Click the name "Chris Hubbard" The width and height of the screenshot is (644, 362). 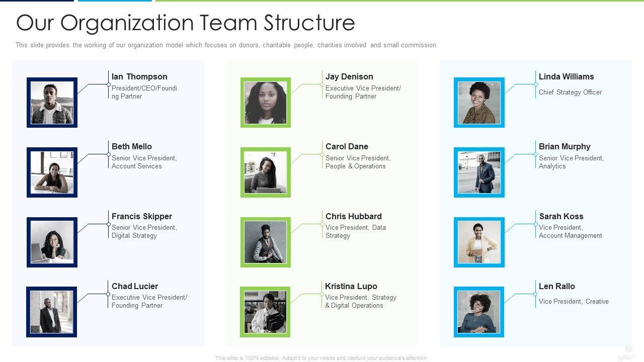(354, 216)
